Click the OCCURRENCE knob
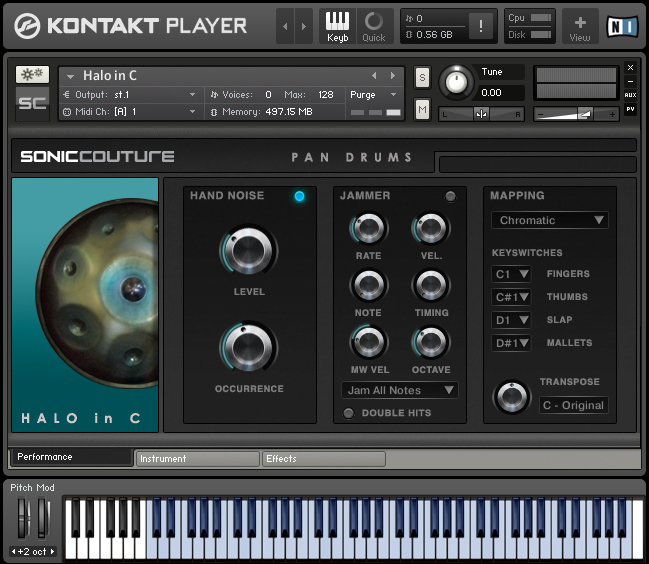 248,348
